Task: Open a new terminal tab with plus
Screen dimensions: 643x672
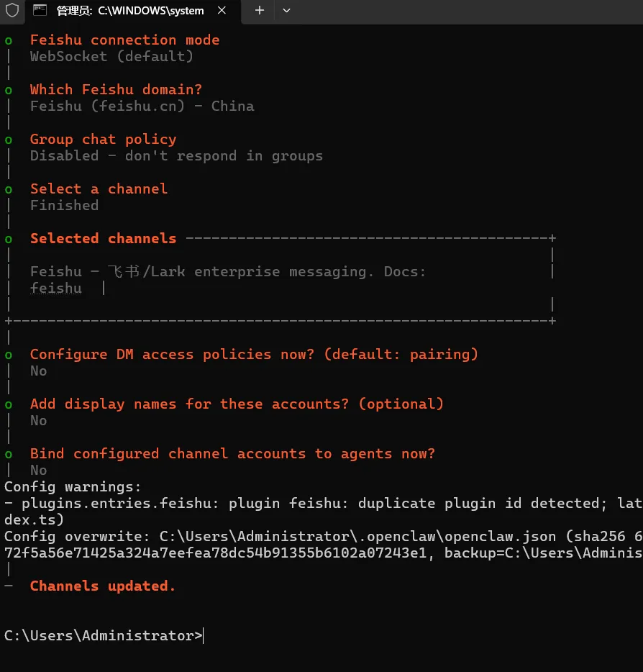Action: (x=259, y=10)
